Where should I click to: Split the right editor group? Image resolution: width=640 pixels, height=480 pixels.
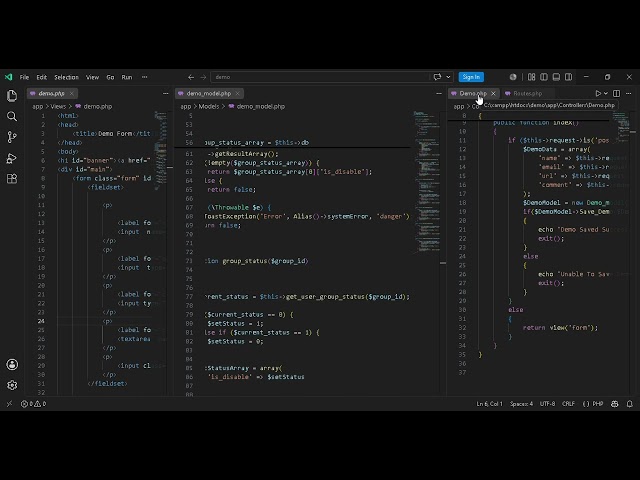[x=616, y=93]
